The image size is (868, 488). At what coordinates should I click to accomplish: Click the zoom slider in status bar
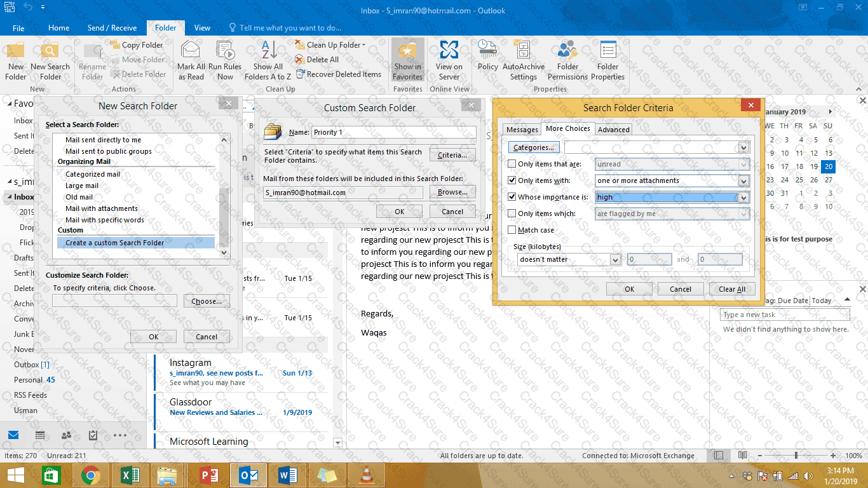[796, 456]
